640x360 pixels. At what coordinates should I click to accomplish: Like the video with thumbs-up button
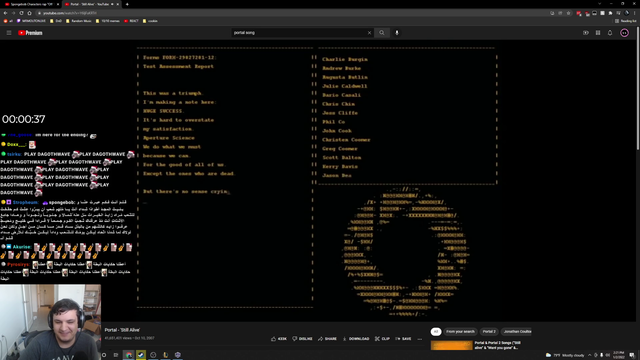279,339
